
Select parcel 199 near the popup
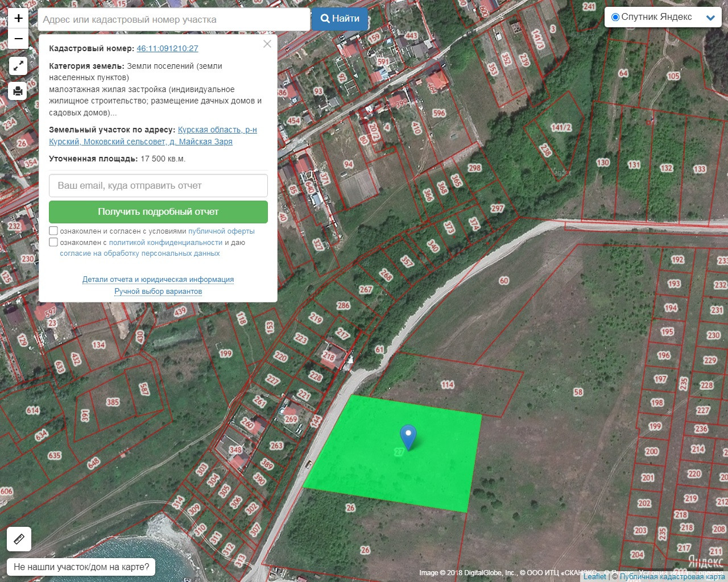click(x=225, y=354)
